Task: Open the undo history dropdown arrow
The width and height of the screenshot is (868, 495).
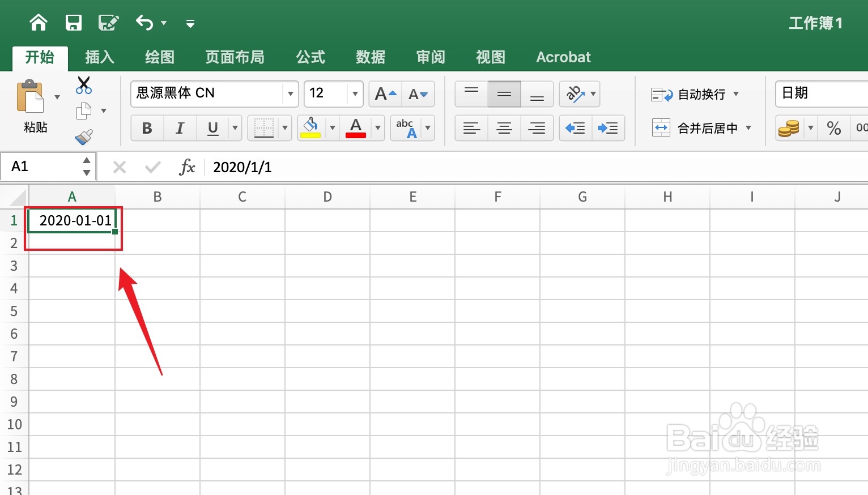Action: (x=164, y=23)
